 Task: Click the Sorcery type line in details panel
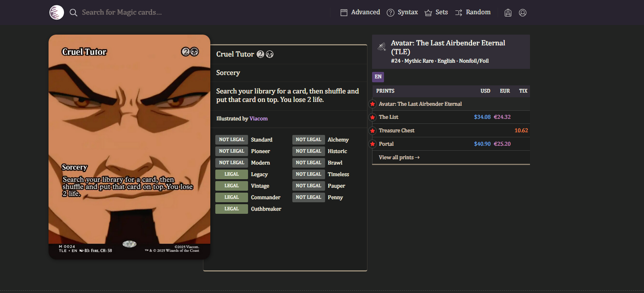coord(228,73)
